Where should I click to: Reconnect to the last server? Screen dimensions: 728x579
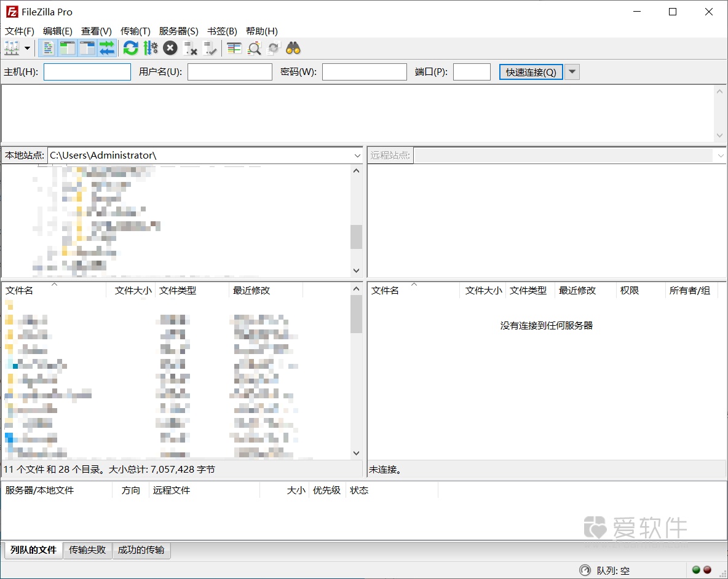(x=210, y=48)
